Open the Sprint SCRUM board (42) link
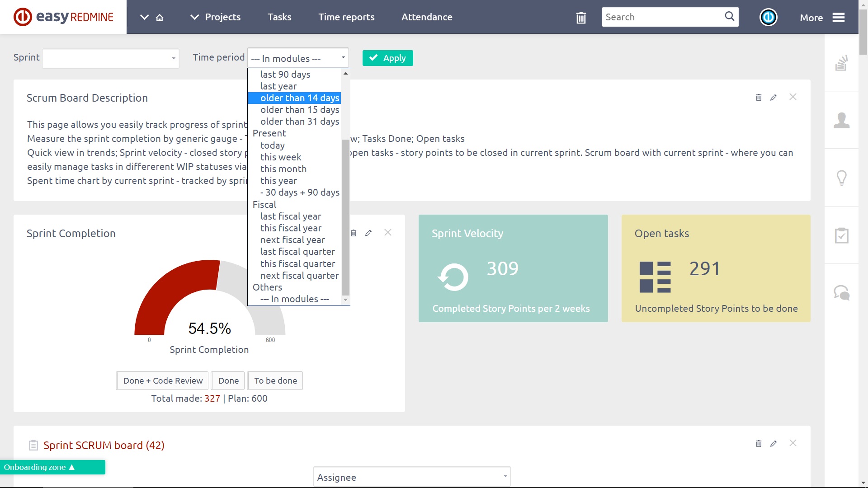 104,446
